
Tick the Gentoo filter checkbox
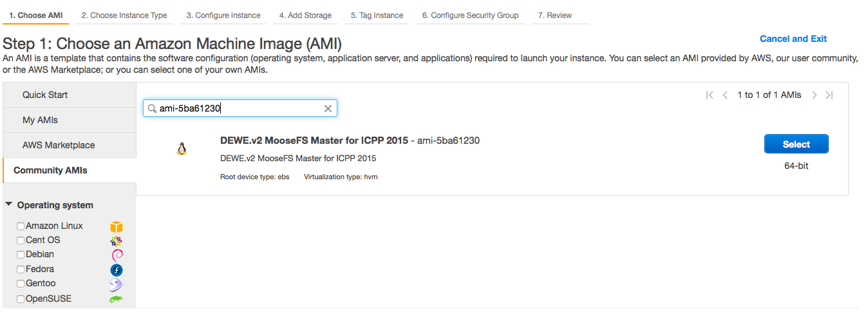click(21, 284)
